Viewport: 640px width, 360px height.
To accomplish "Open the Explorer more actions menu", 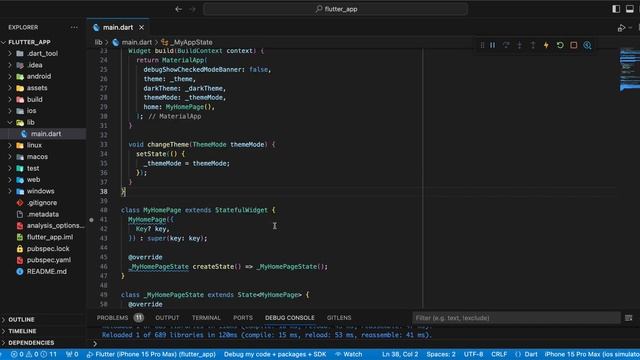I will coord(74,27).
